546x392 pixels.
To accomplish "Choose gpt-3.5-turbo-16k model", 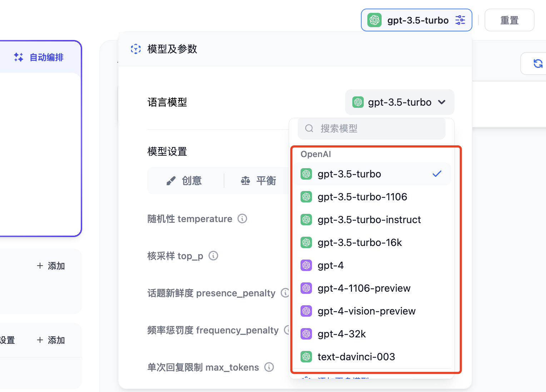I will pos(359,242).
